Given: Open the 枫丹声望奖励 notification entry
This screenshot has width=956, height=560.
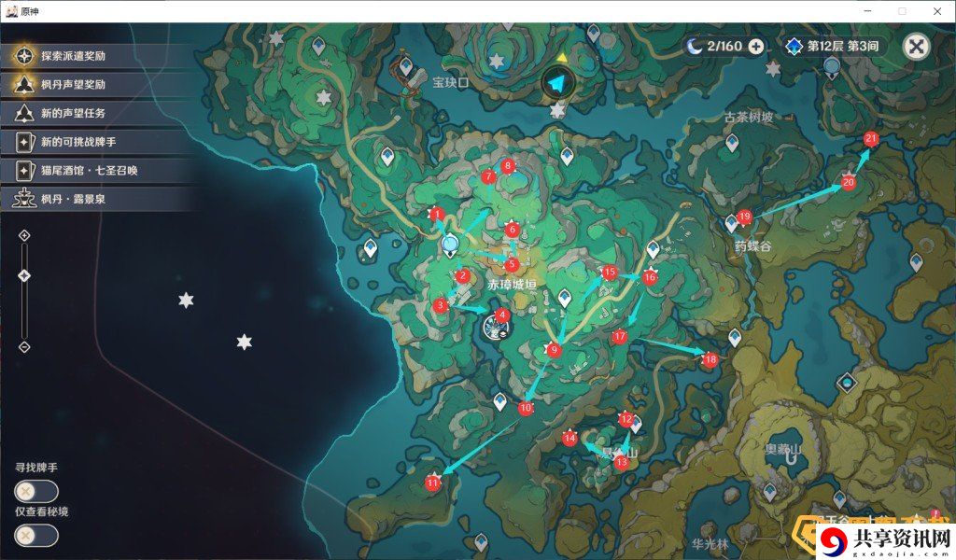Looking at the screenshot, I should coord(97,85).
